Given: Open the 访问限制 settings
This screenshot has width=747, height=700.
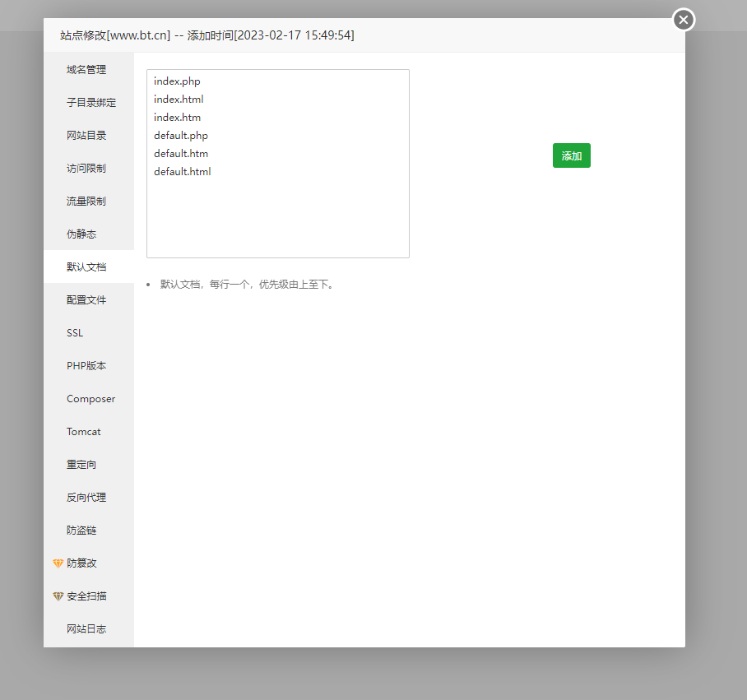Looking at the screenshot, I should point(86,169).
